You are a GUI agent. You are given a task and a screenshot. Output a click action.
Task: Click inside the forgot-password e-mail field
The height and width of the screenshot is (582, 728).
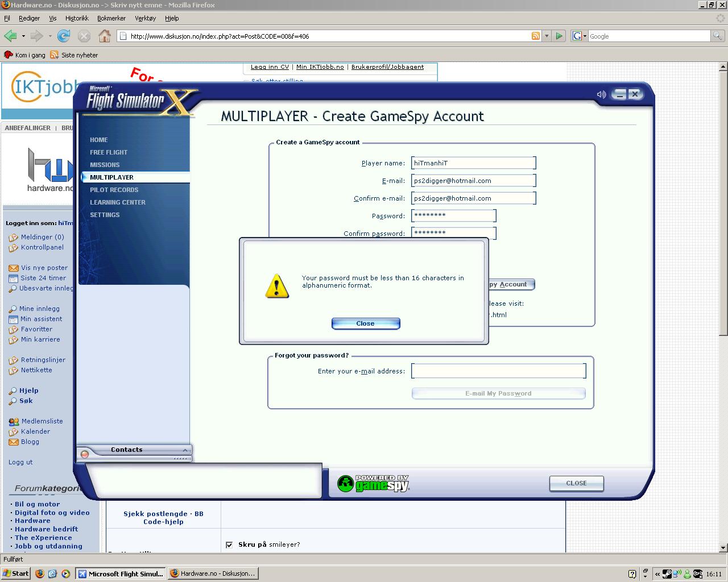(x=498, y=371)
